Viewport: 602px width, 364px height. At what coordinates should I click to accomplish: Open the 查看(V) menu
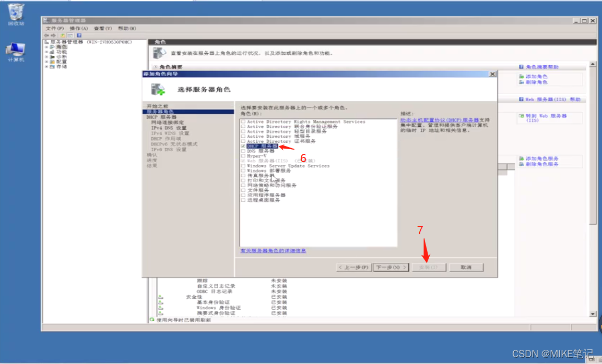(103, 28)
